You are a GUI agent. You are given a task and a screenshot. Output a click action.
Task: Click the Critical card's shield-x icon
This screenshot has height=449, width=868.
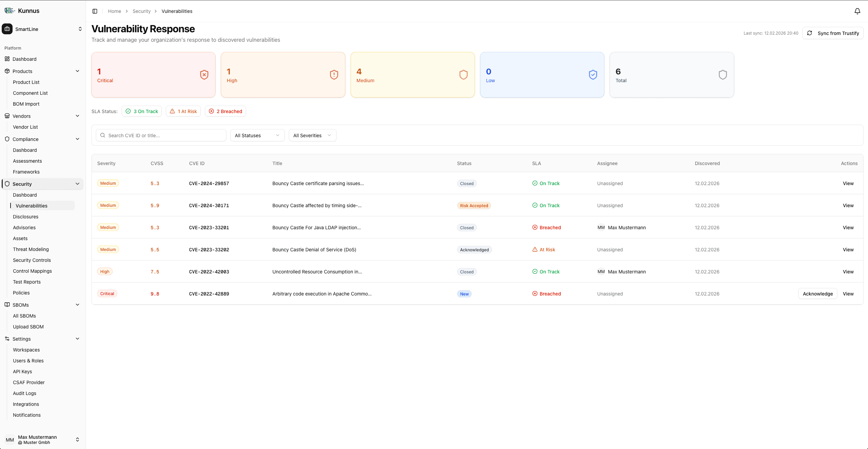204,74
